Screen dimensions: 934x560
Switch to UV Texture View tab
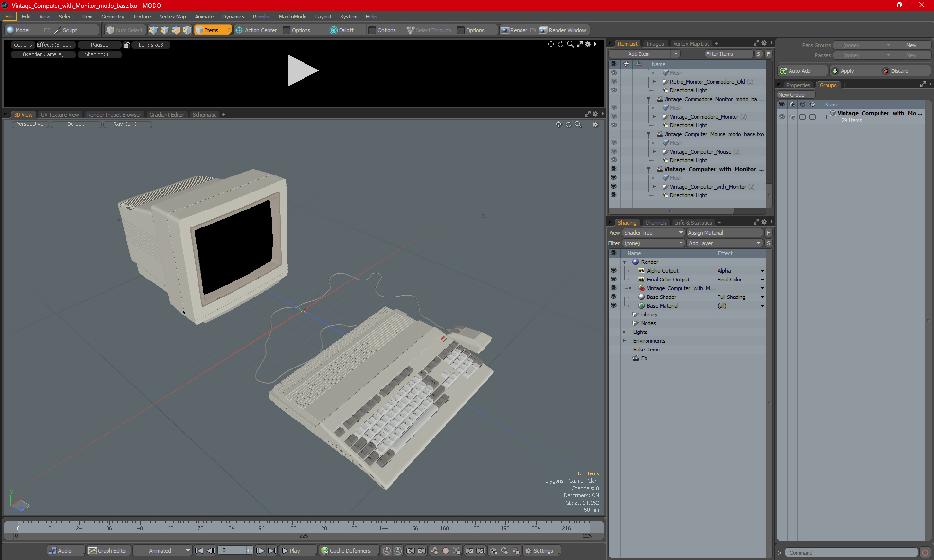pos(60,115)
